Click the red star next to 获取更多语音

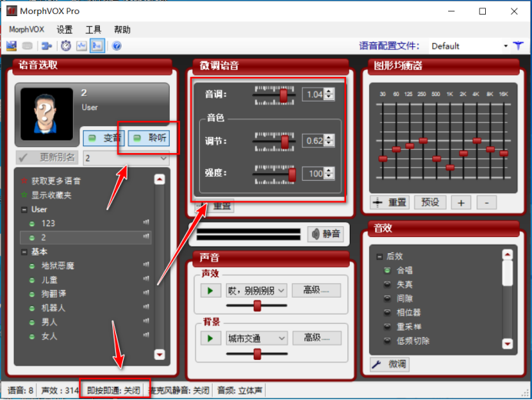point(24,181)
